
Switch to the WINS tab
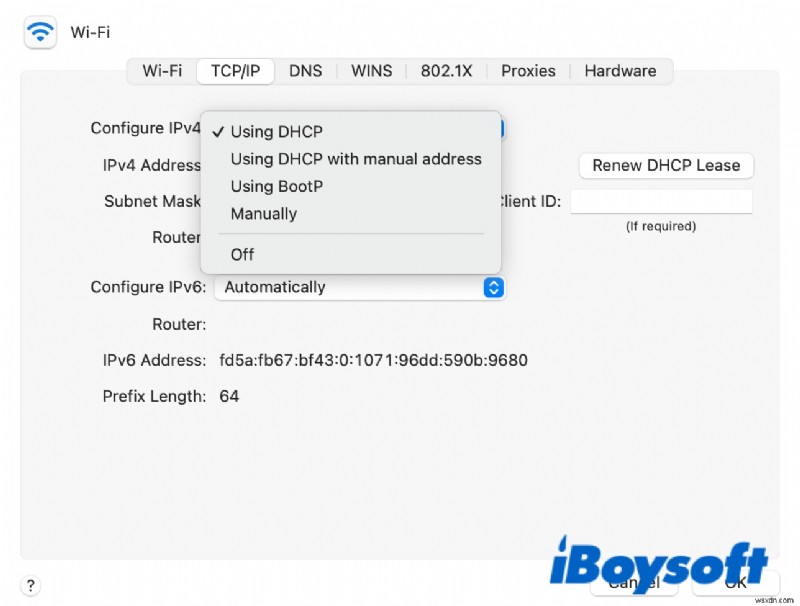click(371, 71)
